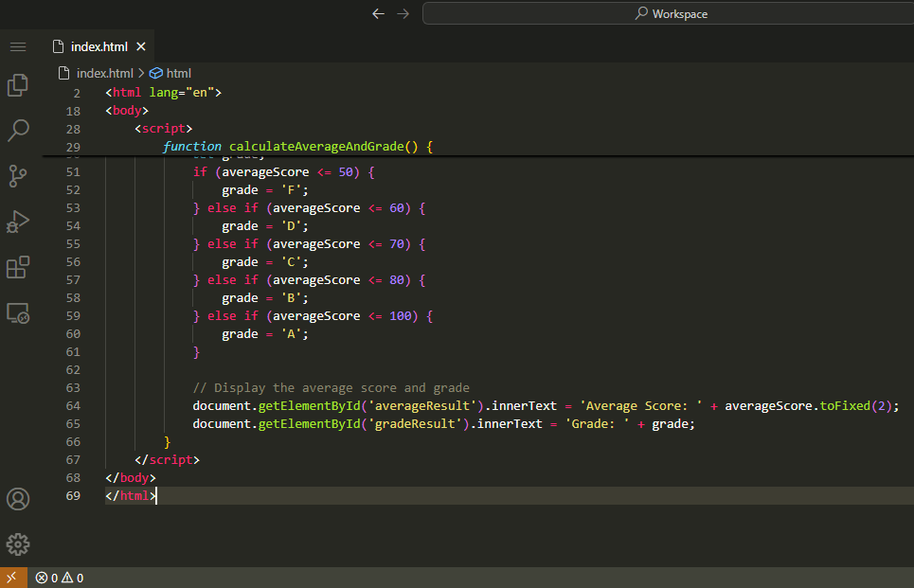Open the Accounts menu icon
914x588 pixels.
[x=18, y=499]
